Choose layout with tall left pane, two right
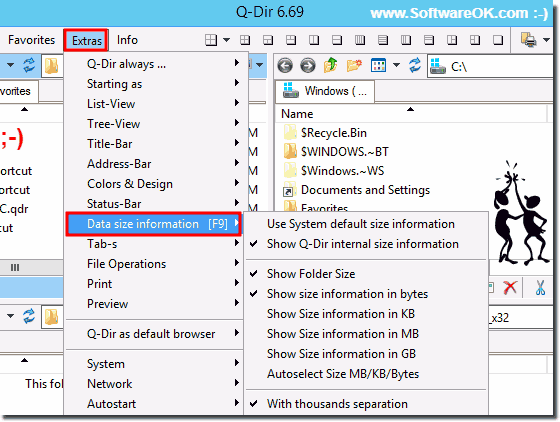Viewport: 560px width, 422px height. [452, 40]
